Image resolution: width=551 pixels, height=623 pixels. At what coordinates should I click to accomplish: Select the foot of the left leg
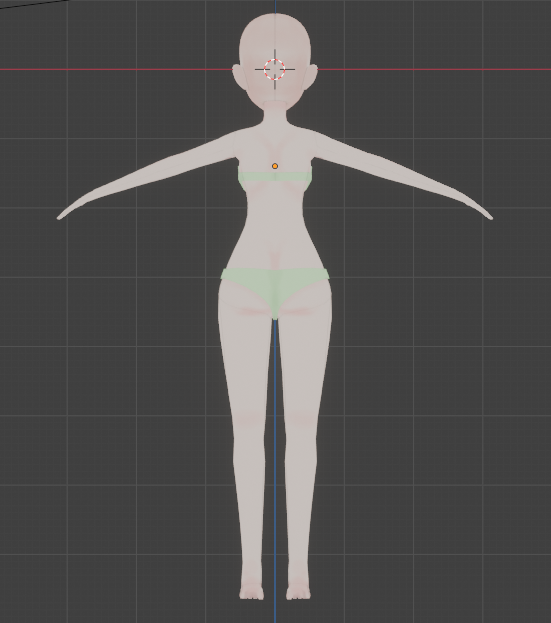click(251, 588)
